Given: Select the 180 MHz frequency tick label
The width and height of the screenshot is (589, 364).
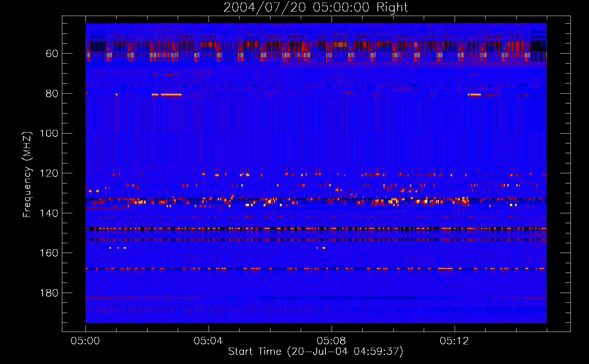Looking at the screenshot, I should 49,293.
